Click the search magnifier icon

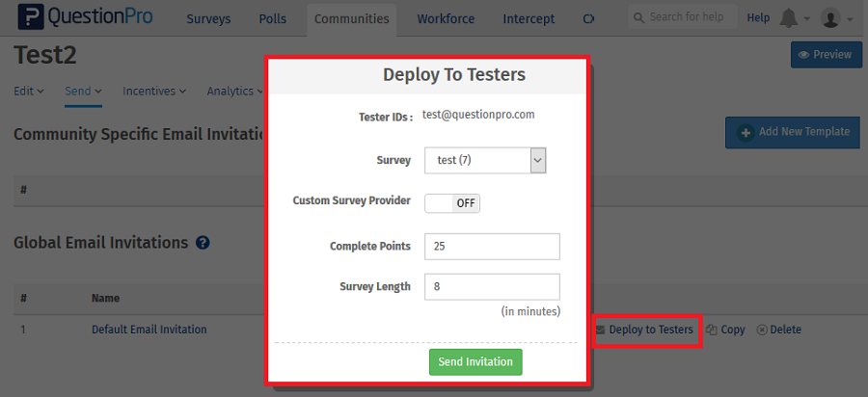coord(638,17)
